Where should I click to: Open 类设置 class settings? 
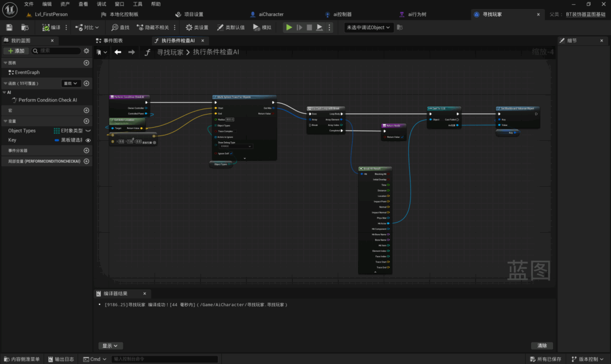197,27
